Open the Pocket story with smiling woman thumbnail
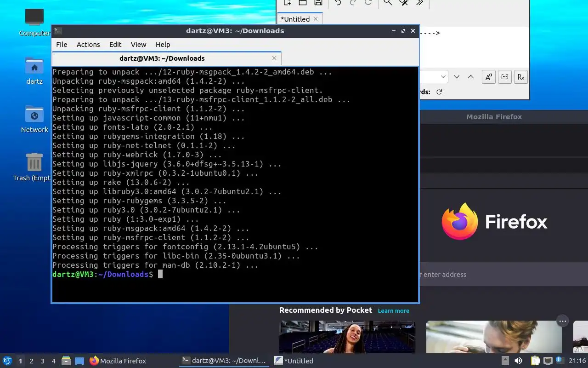Viewport: 588px width, 368px height. pos(347,337)
